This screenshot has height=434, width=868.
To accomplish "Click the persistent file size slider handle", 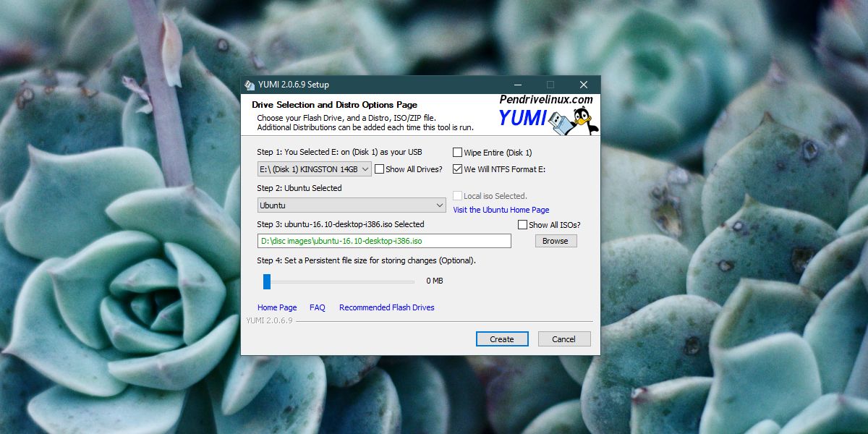I will pos(267,281).
